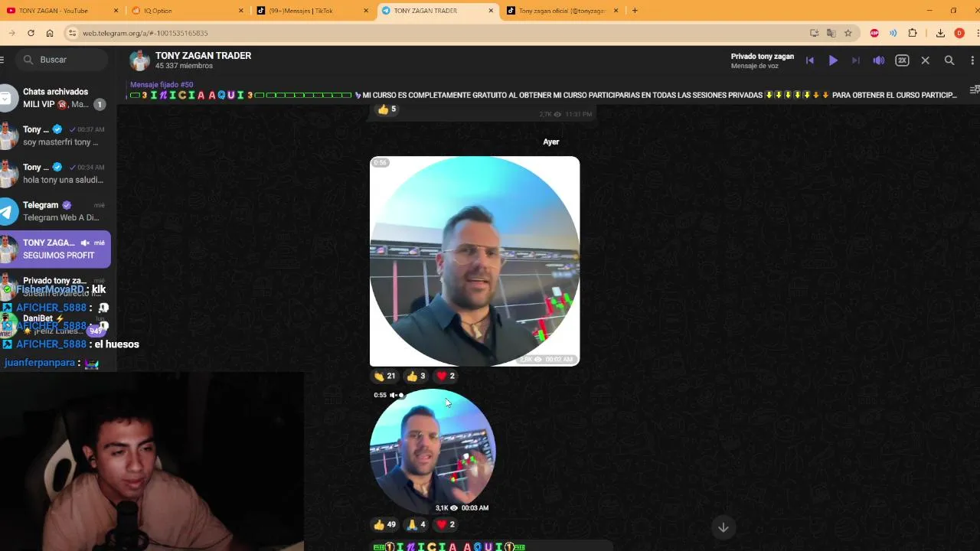Viewport: 980px width, 551px height.
Task: Toggle 2X playback speed
Action: coord(902,60)
